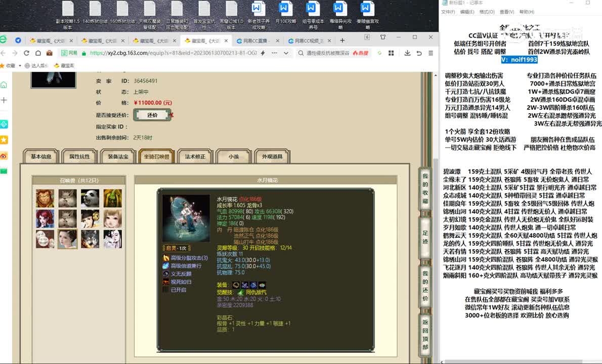The height and width of the screenshot is (364, 602).
Task: Open the sidebar home icon
Action: click(4, 85)
